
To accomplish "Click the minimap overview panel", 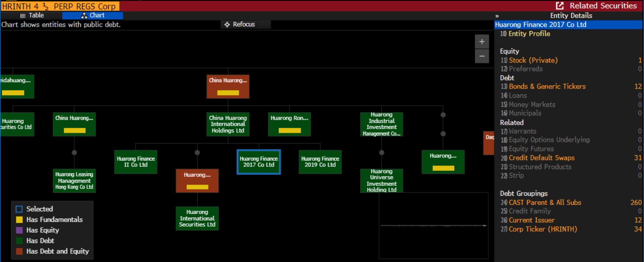I will pos(434,225).
